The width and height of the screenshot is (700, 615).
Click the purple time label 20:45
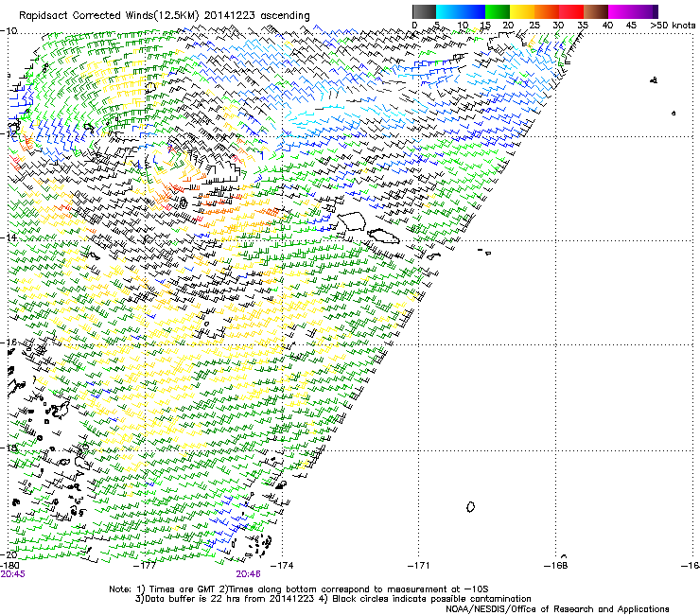pos(12,574)
